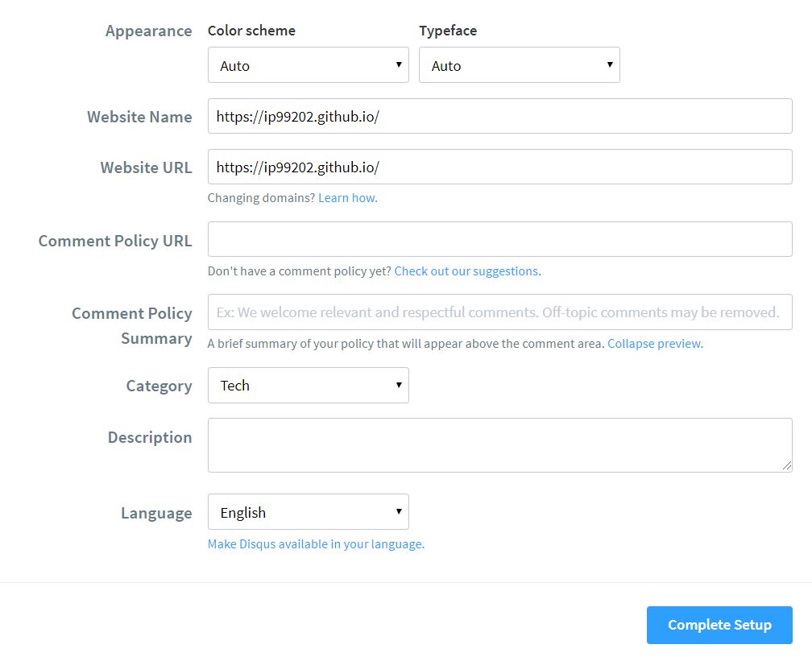Open the 'Learn how.' link about changing domains

coord(347,197)
